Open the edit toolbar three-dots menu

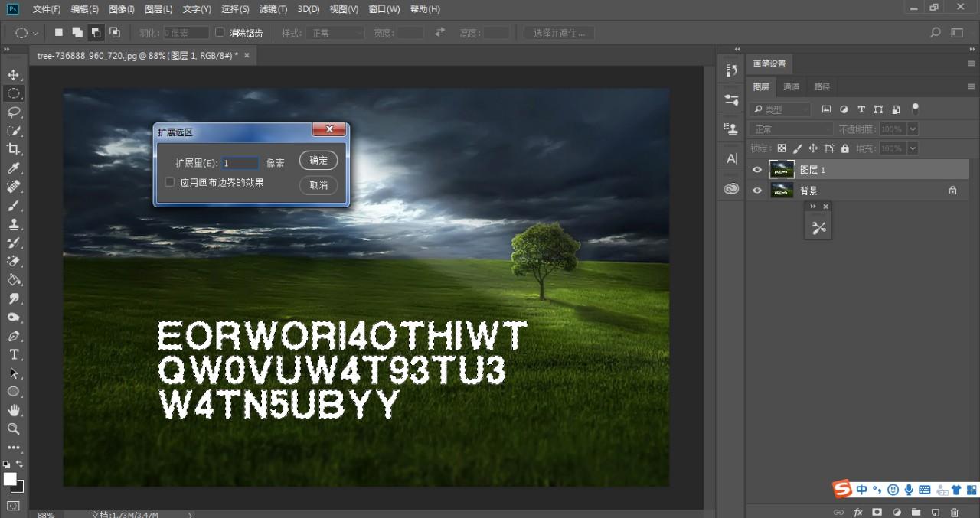[x=13, y=448]
